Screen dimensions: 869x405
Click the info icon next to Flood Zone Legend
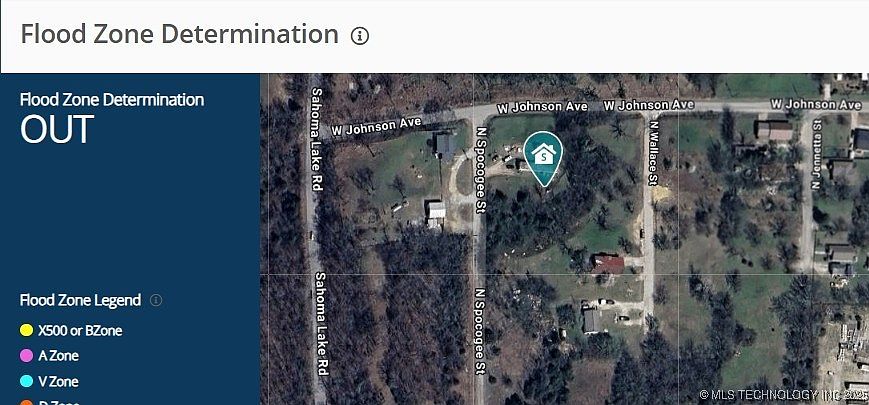coord(156,300)
